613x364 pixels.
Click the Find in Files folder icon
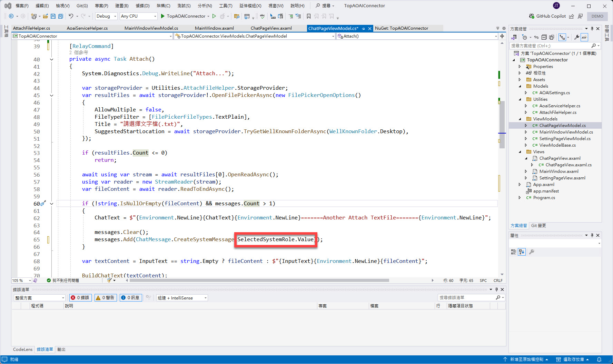coord(237,16)
